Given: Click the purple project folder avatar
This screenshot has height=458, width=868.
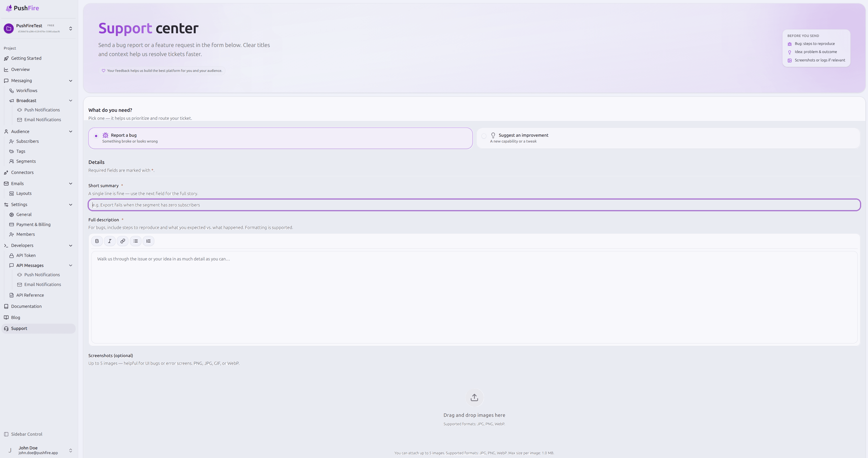Looking at the screenshot, I should (9, 29).
